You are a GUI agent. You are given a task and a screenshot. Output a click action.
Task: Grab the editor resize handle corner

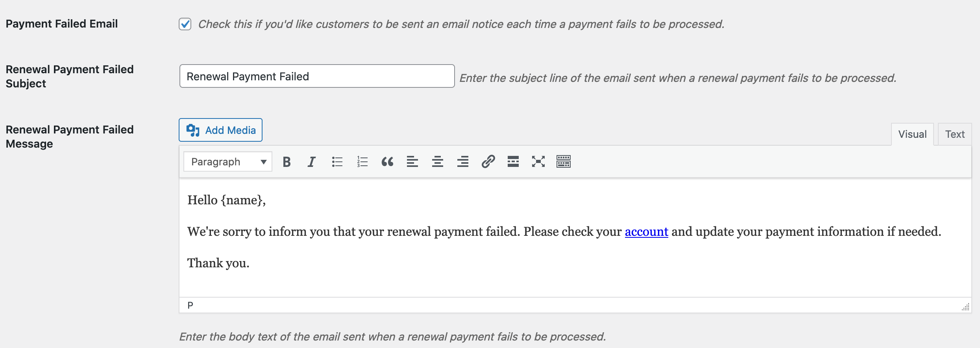(965, 307)
